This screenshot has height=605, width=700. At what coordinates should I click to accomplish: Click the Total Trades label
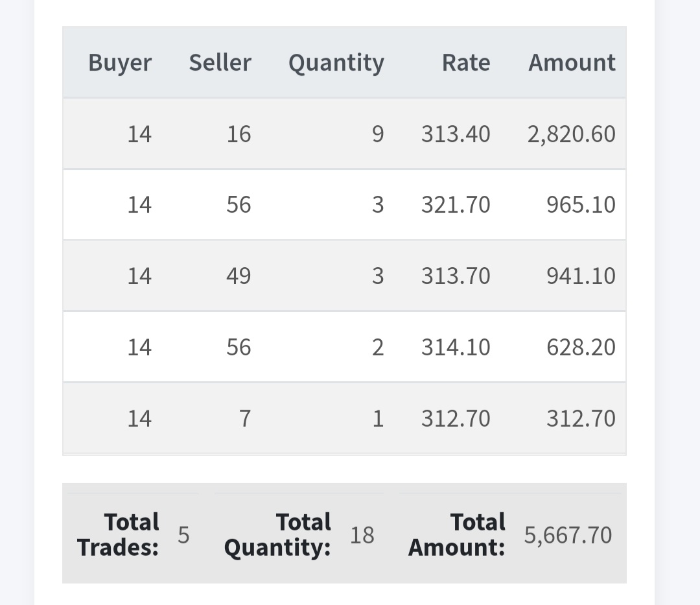[x=118, y=534]
